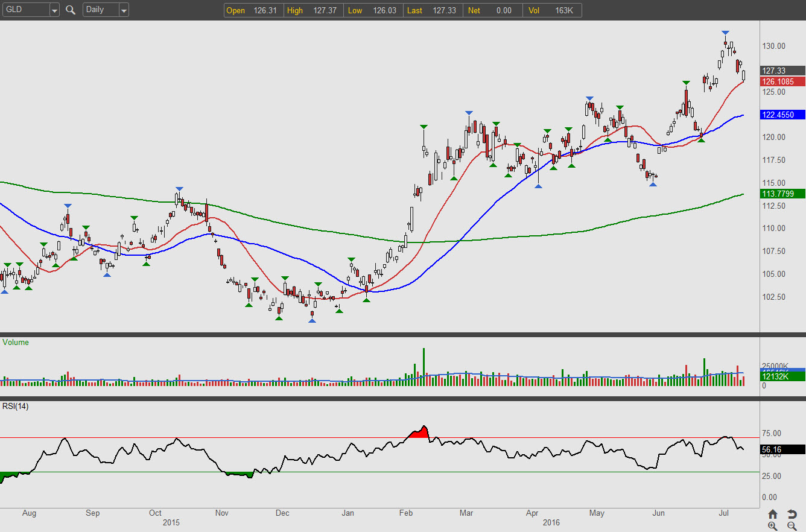Image resolution: width=806 pixels, height=532 pixels.
Task: Click the blue 122.4550 moving average tag
Action: 782,115
